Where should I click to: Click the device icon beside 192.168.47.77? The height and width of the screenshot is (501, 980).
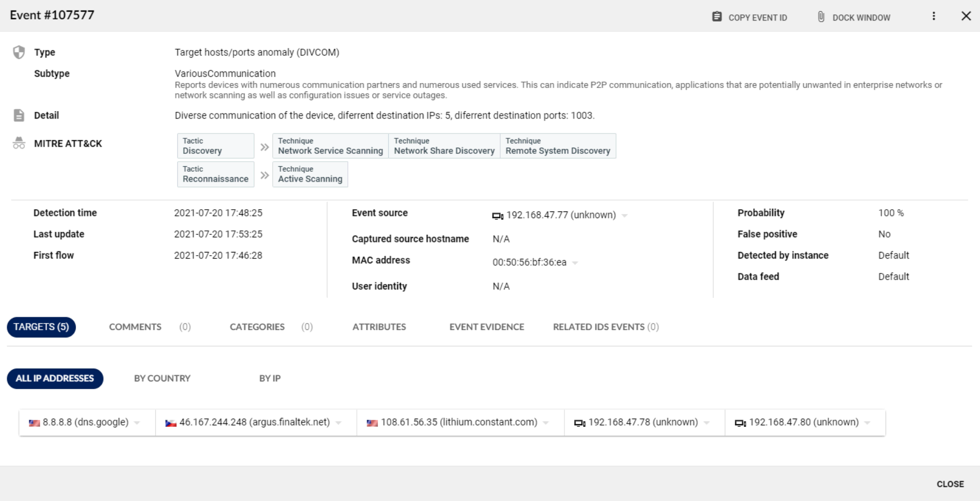497,215
